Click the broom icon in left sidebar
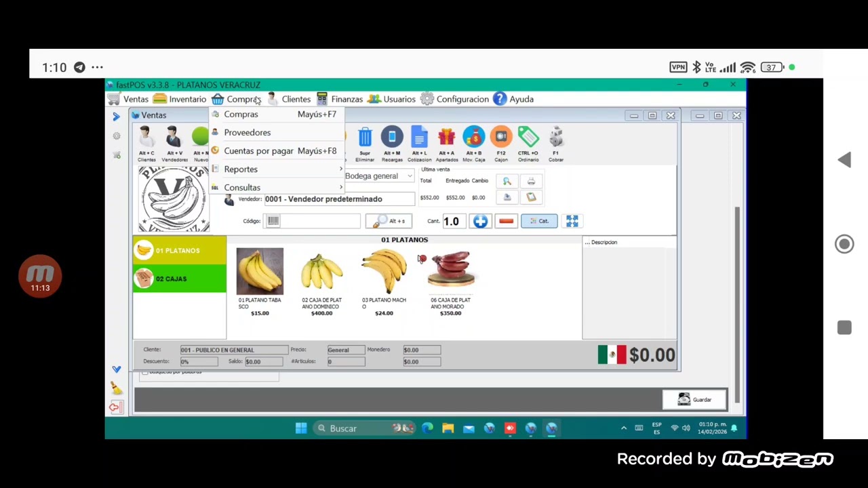 (x=116, y=388)
